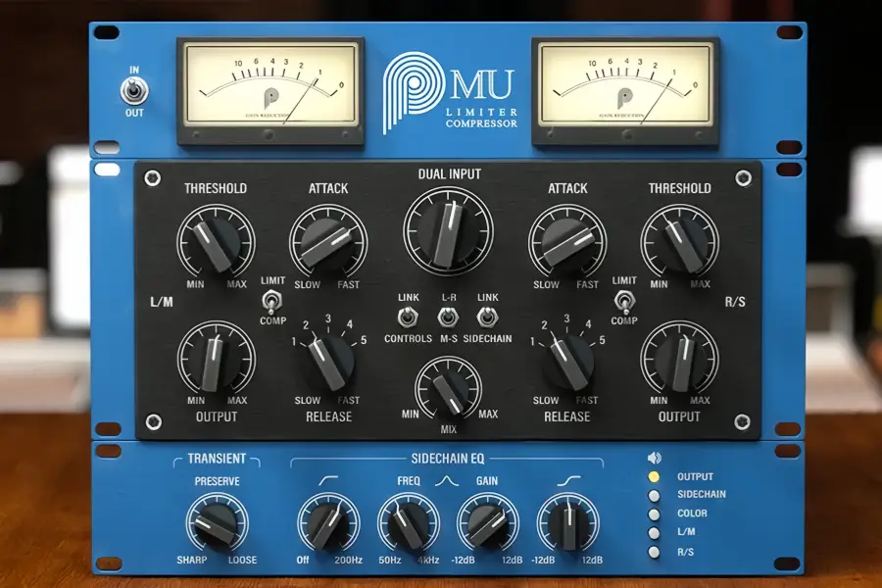Click the 50Hz label
The width and height of the screenshot is (882, 588).
point(390,560)
